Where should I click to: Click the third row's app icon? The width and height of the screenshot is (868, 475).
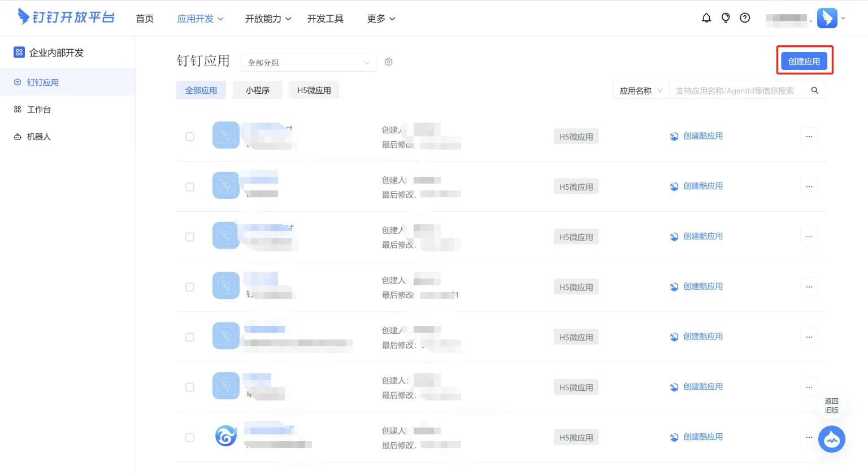click(x=226, y=236)
